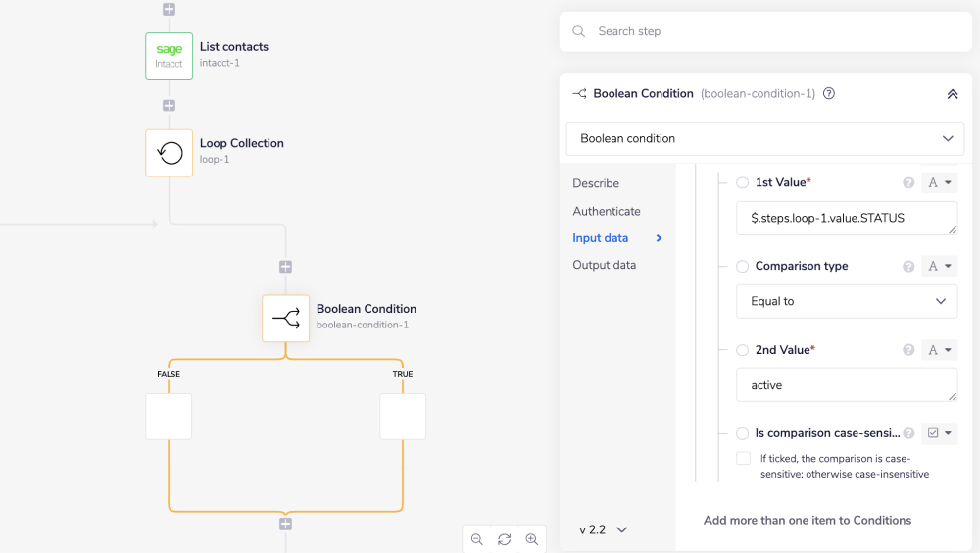Select the Comparison type radio button
This screenshot has height=553, width=980.
(742, 267)
